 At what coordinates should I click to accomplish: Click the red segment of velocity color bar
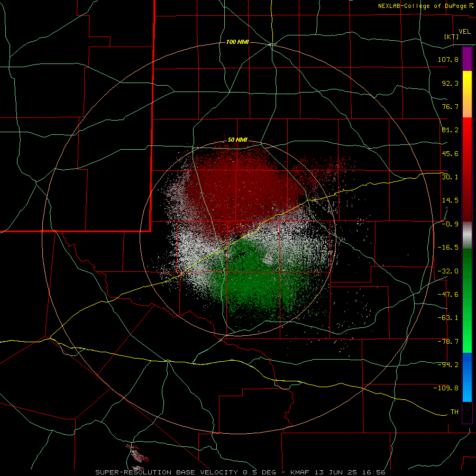(x=467, y=169)
